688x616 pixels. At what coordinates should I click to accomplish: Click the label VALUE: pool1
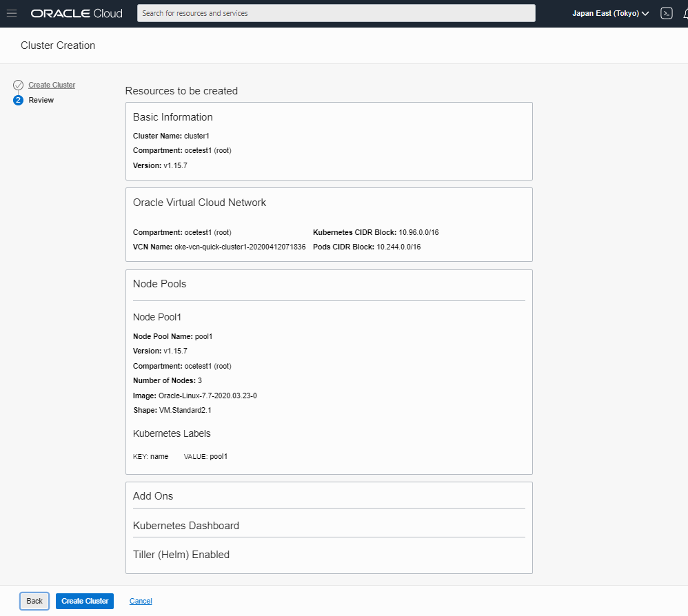[x=206, y=456]
